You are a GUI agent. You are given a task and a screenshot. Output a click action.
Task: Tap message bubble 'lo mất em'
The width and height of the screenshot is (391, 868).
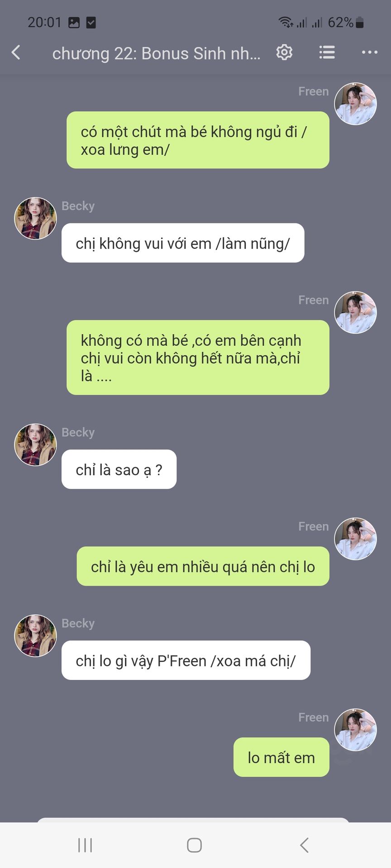click(281, 757)
